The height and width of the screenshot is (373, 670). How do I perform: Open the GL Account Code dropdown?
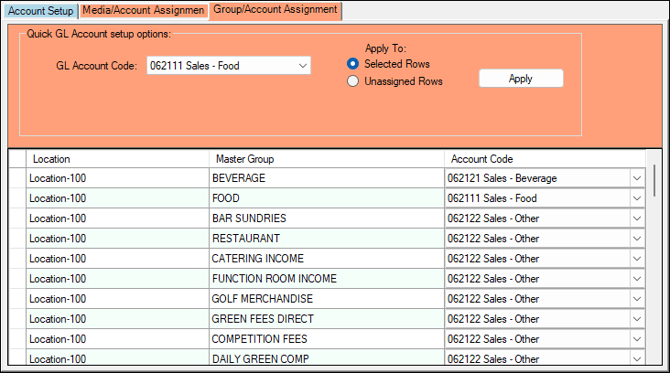point(229,66)
